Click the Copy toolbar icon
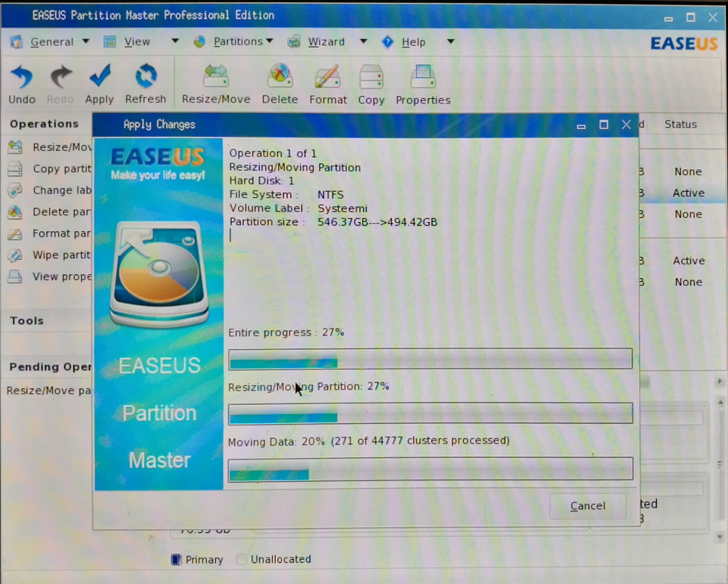This screenshot has height=584, width=728. point(371,76)
